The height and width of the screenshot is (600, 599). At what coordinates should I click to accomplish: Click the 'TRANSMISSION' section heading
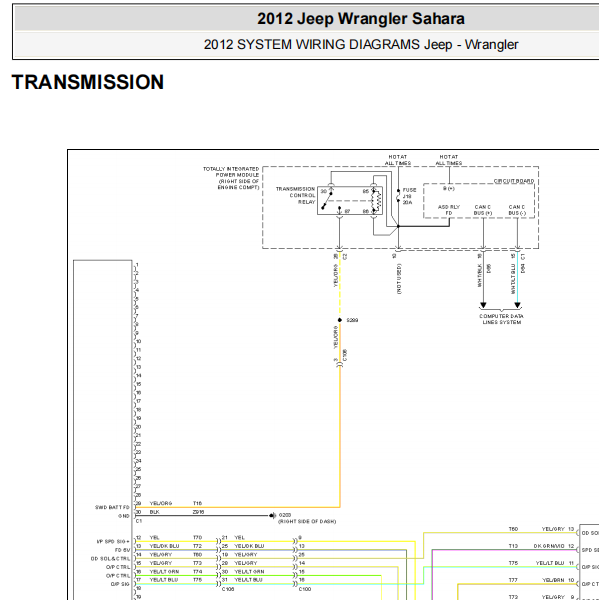pos(88,82)
